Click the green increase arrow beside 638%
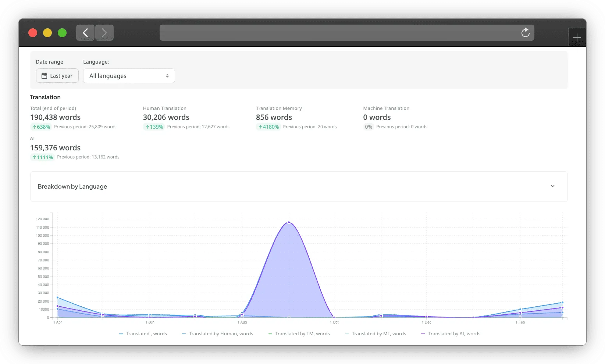Screen dimensions: 605x364 tap(34, 126)
